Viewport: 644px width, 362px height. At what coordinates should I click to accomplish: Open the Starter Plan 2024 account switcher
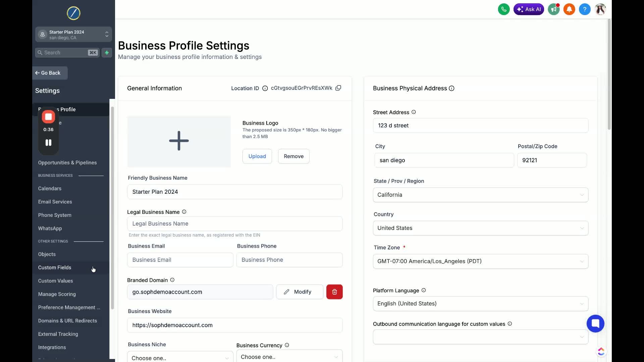pyautogui.click(x=73, y=35)
